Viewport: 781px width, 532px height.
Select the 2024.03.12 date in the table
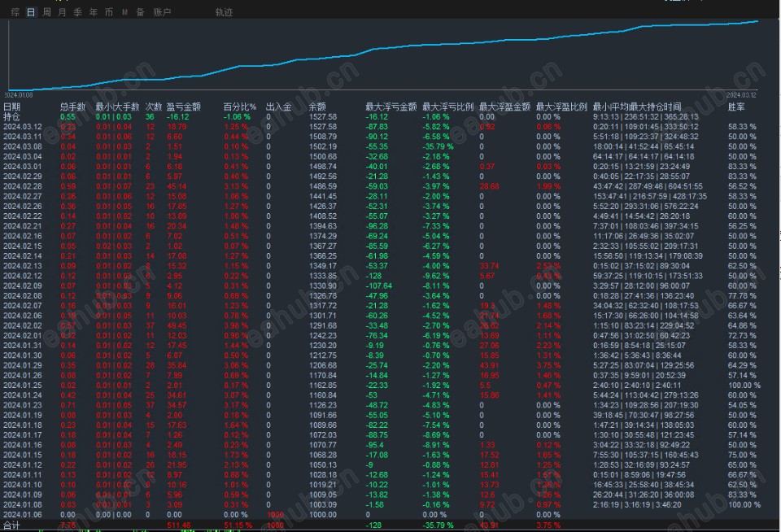(23, 127)
